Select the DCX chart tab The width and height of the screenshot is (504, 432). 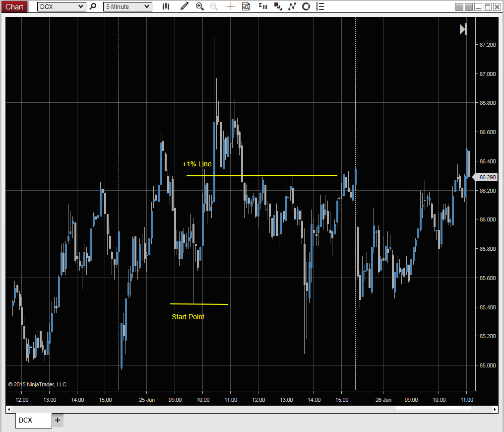pos(33,421)
